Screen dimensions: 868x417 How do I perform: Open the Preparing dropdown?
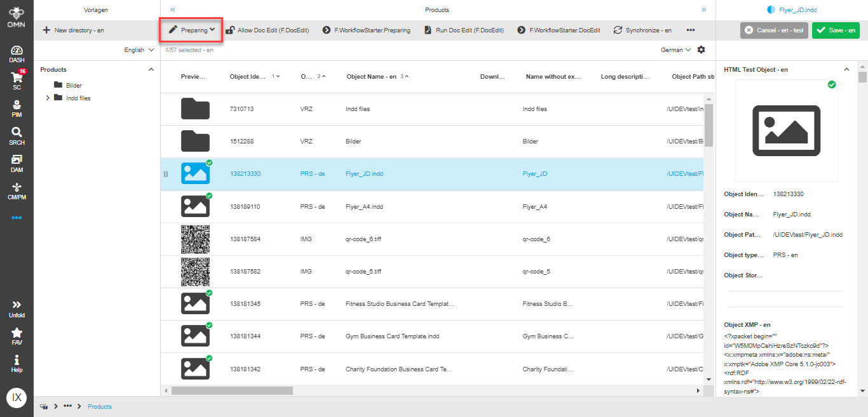pos(191,30)
